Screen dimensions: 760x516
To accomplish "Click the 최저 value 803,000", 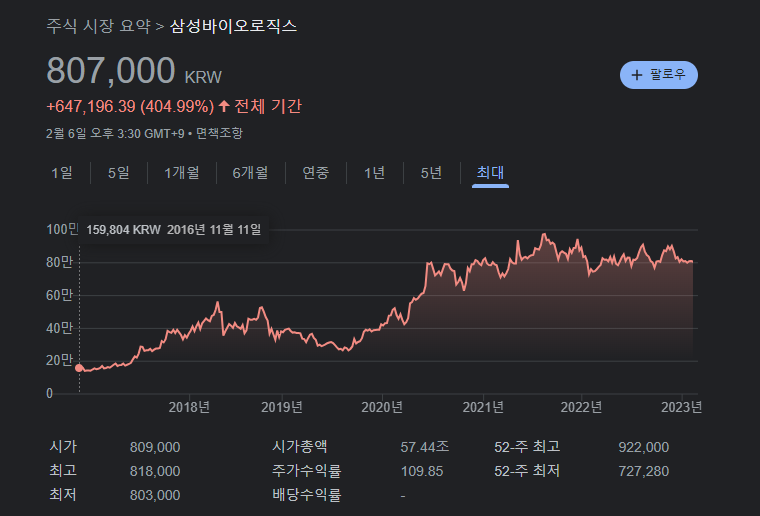I will tap(155, 495).
